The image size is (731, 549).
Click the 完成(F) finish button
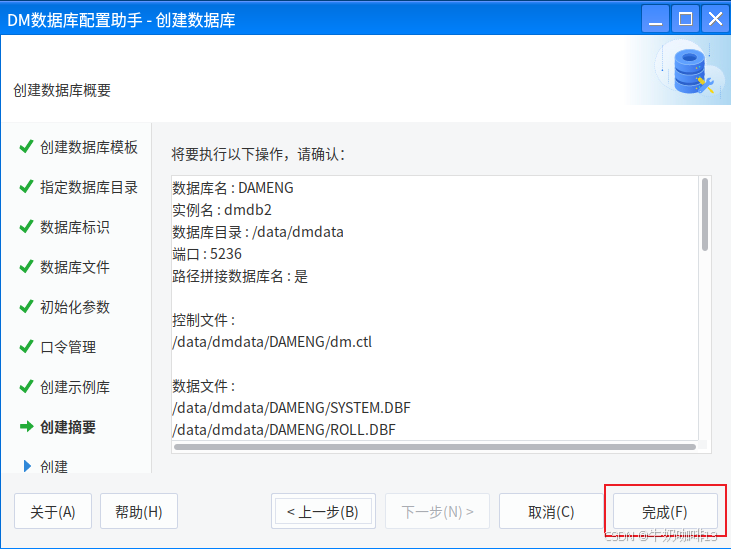[665, 511]
